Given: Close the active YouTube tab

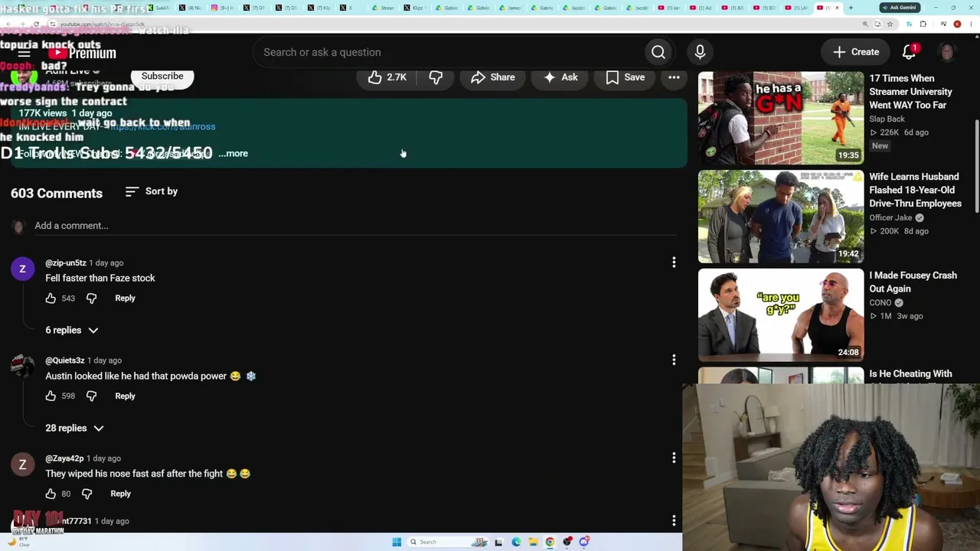Looking at the screenshot, I should pos(837,8).
